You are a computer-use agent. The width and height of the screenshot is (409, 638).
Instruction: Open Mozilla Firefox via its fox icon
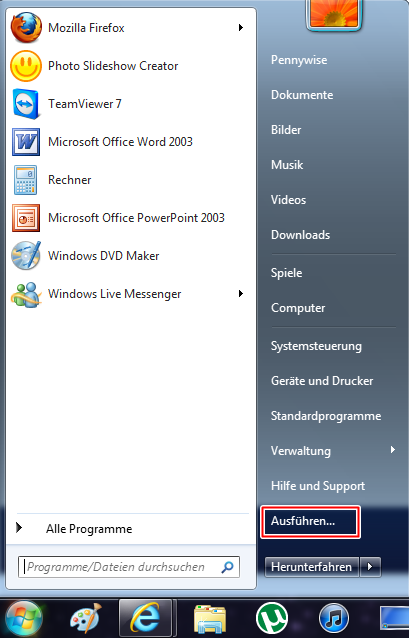(26, 28)
